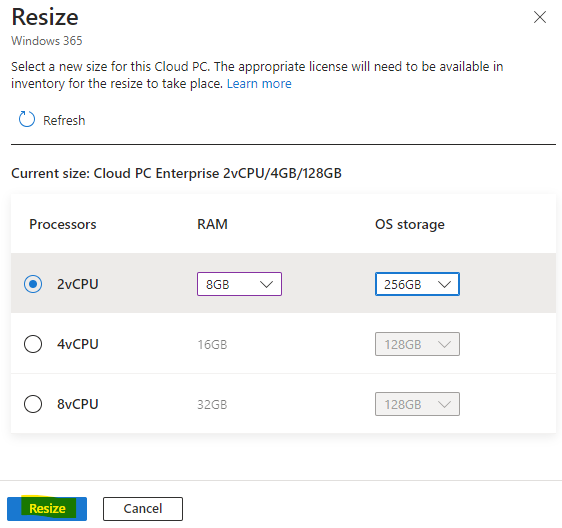Open the Learn more link
This screenshot has width=562, height=528.
(259, 84)
